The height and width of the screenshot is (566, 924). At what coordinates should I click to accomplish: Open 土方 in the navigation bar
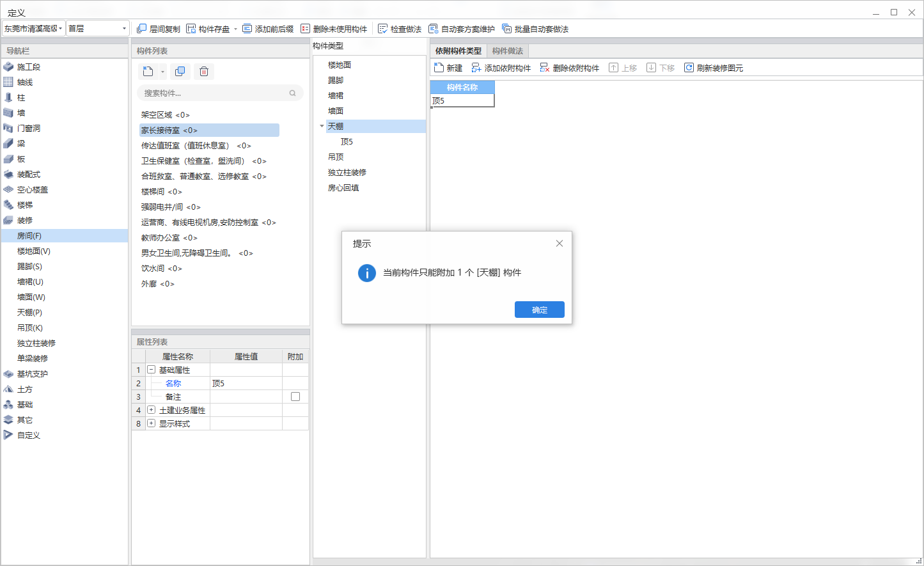click(x=25, y=389)
